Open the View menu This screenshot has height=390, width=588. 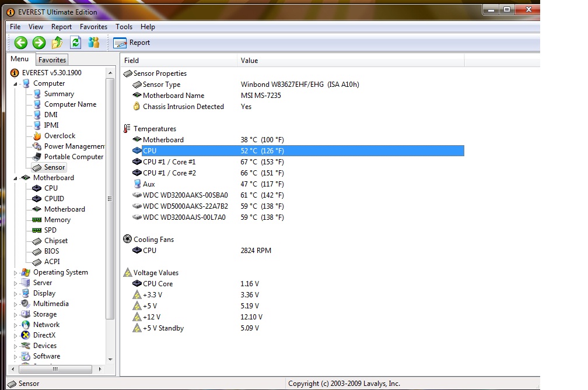(36, 27)
